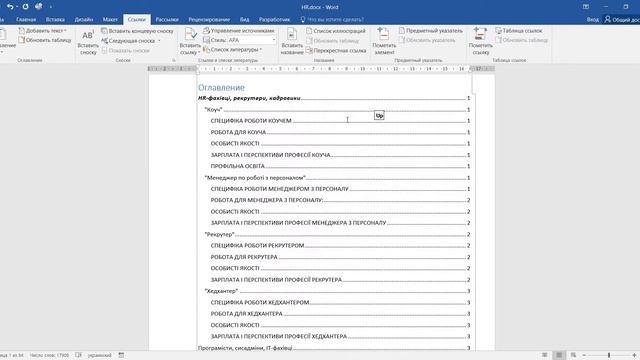Click the Up tooltip box over the TOC

tap(379, 116)
